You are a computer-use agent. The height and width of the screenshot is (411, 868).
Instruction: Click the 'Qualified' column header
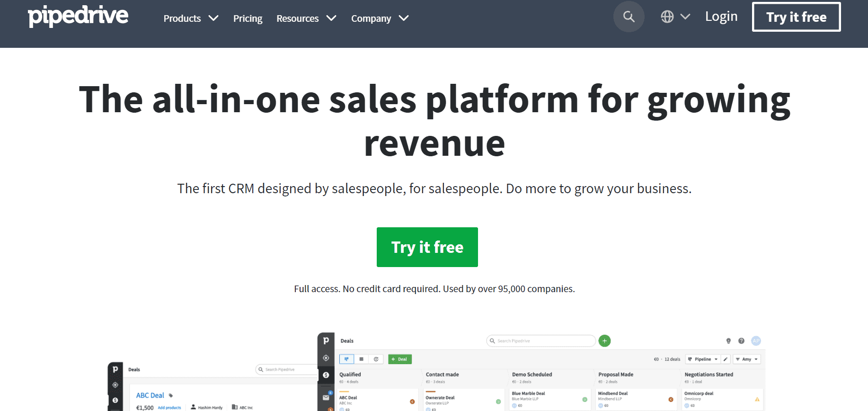point(350,375)
